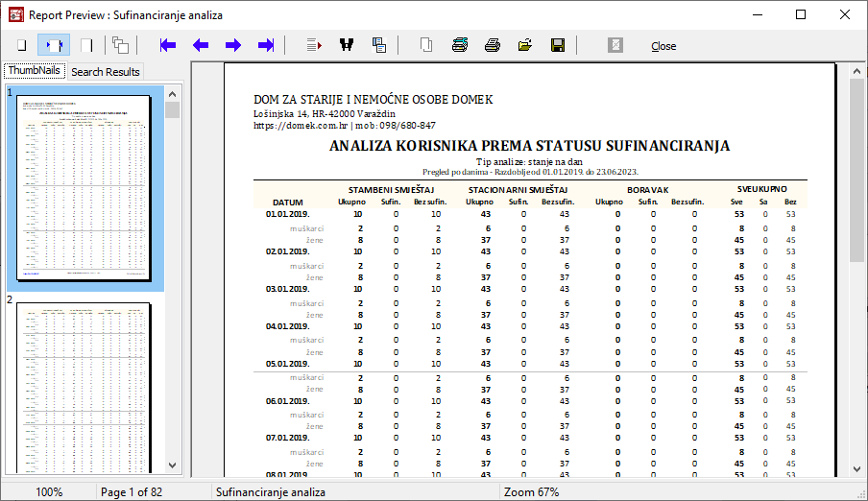Viewport: 868px width, 501px height.
Task: Click the Go to page icon
Action: click(313, 45)
